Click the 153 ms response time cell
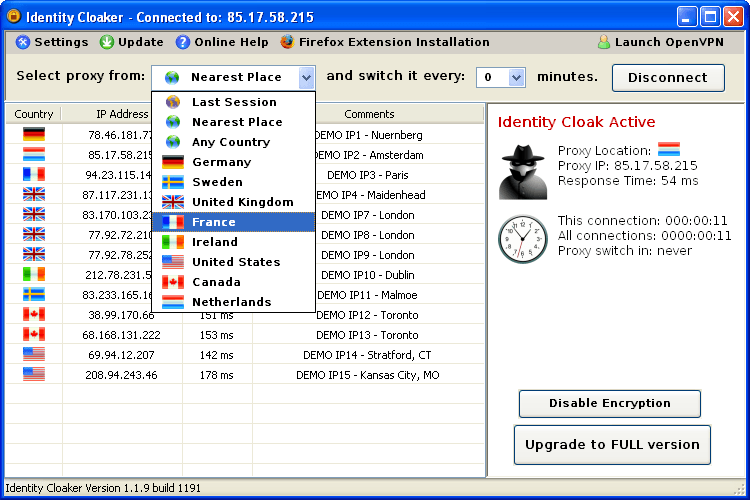The image size is (750, 500). pyautogui.click(x=217, y=335)
